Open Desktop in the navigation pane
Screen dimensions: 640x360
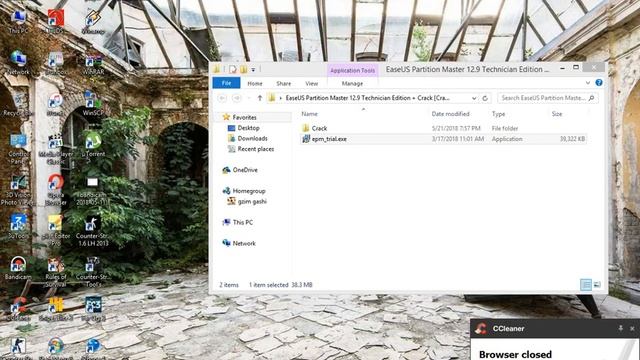[x=249, y=128]
